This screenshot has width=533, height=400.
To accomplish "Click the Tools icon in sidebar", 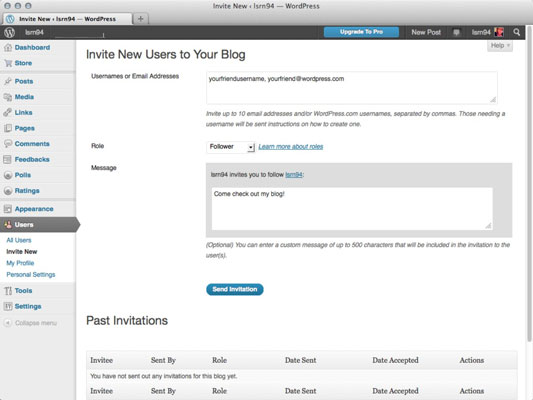I will (x=8, y=291).
